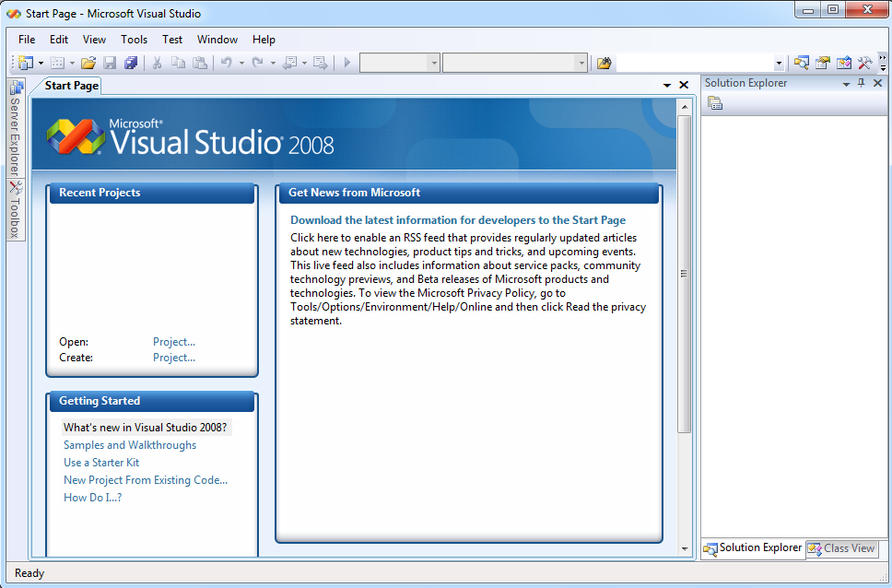Open the Tools menu
Viewport: 892px width, 588px height.
coord(134,40)
